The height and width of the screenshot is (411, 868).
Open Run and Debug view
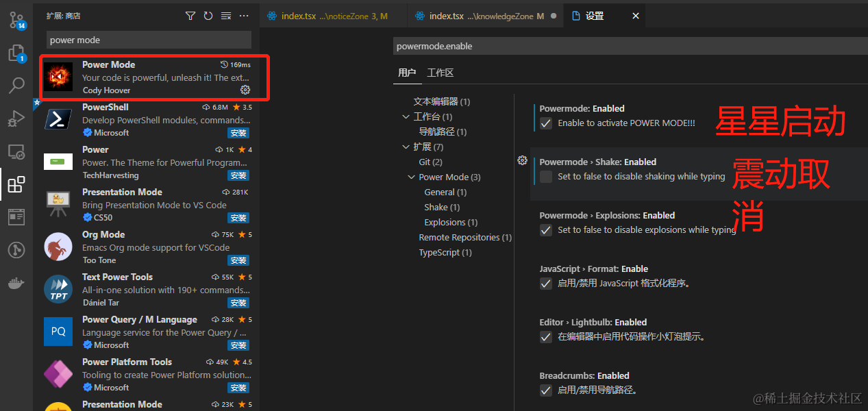click(x=16, y=119)
